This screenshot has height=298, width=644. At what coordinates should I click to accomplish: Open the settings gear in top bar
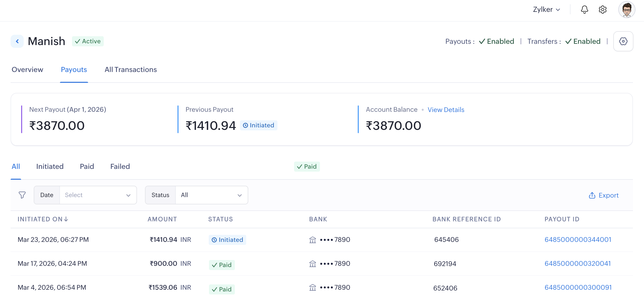602,10
